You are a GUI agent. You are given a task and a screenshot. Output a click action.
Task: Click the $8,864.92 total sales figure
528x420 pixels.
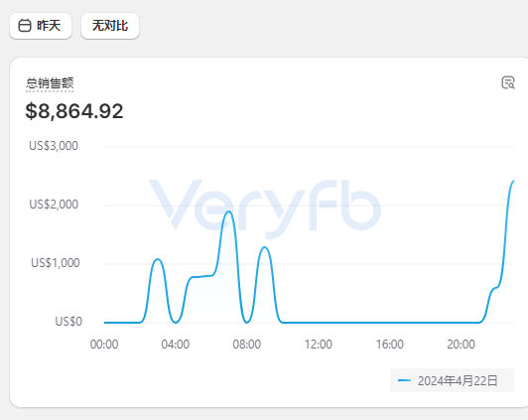pos(74,111)
